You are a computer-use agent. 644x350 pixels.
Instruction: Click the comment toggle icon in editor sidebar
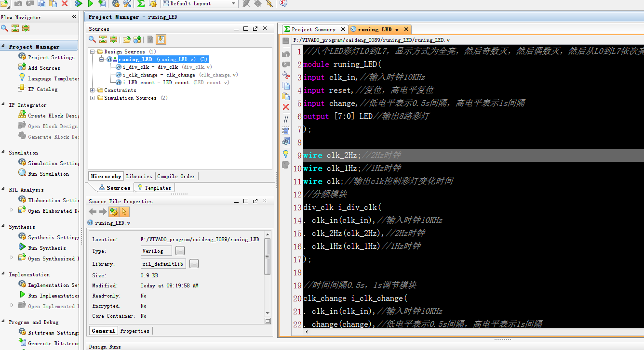(x=286, y=119)
